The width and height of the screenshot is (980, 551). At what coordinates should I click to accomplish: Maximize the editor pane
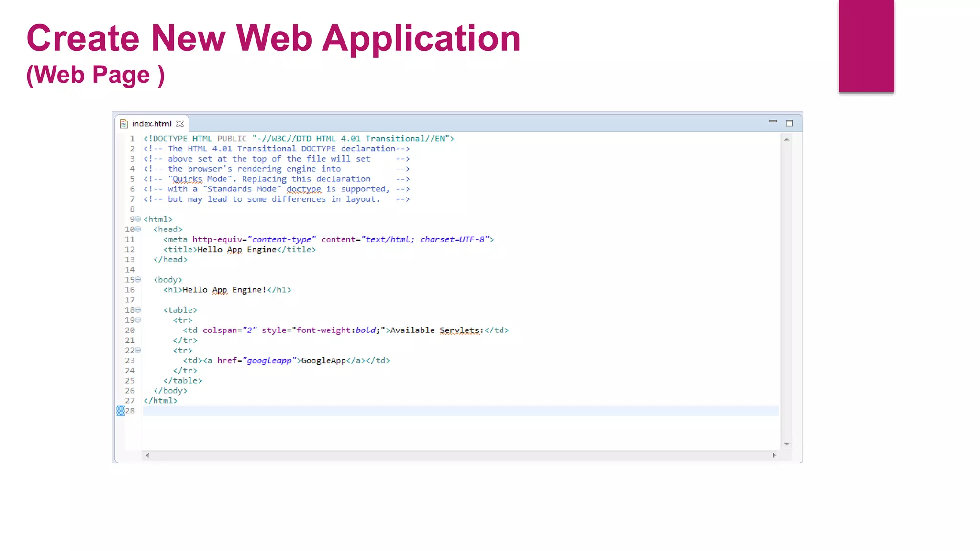click(x=790, y=123)
